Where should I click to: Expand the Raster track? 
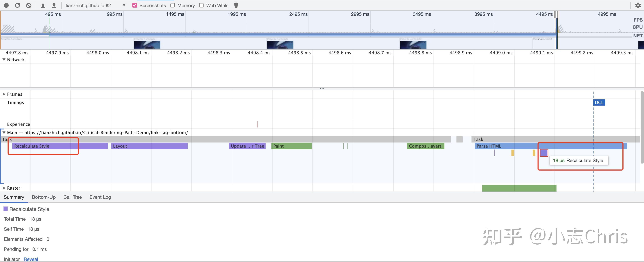pyautogui.click(x=4, y=188)
